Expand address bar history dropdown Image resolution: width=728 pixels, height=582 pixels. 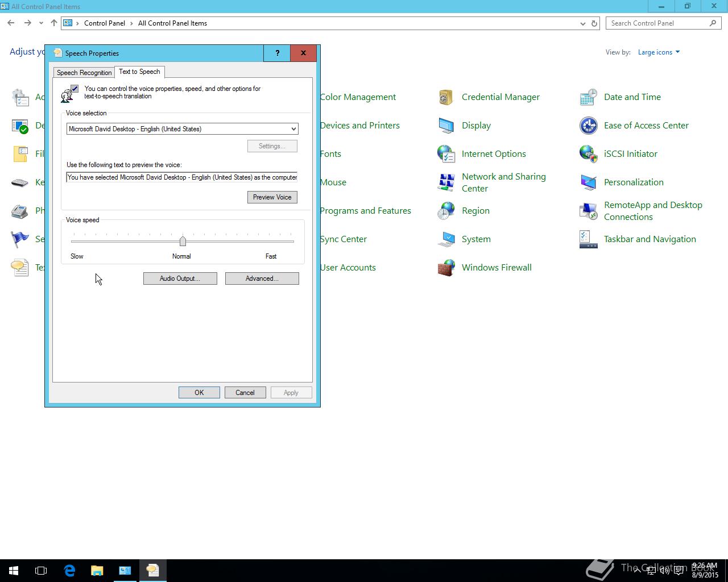pyautogui.click(x=582, y=23)
